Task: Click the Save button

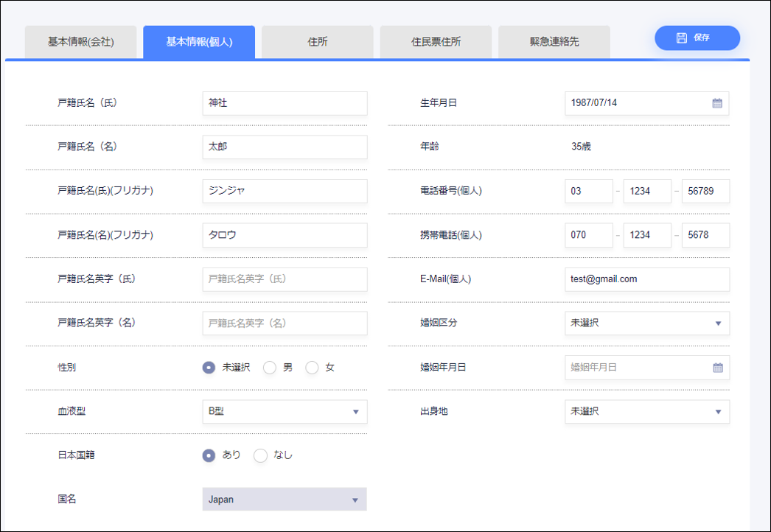Action: 697,38
